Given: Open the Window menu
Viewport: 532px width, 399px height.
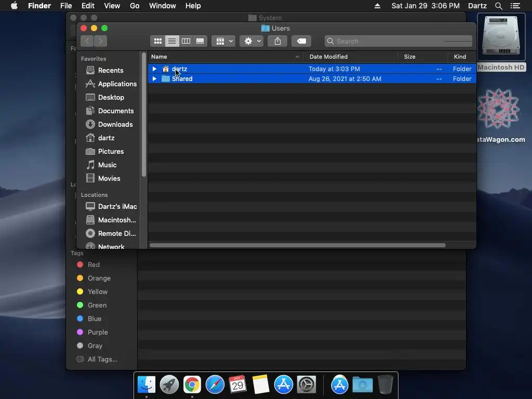Looking at the screenshot, I should (163, 6).
